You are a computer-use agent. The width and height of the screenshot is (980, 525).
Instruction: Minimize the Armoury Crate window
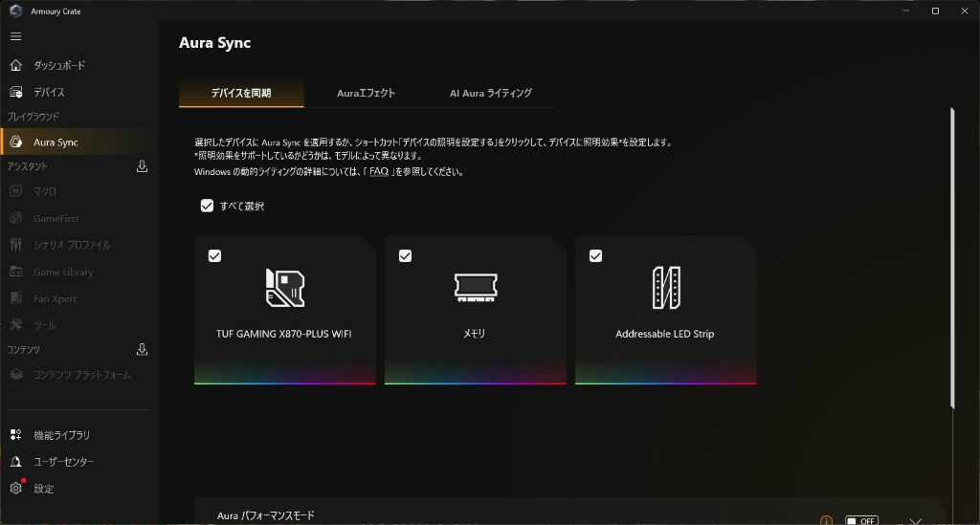tap(906, 11)
